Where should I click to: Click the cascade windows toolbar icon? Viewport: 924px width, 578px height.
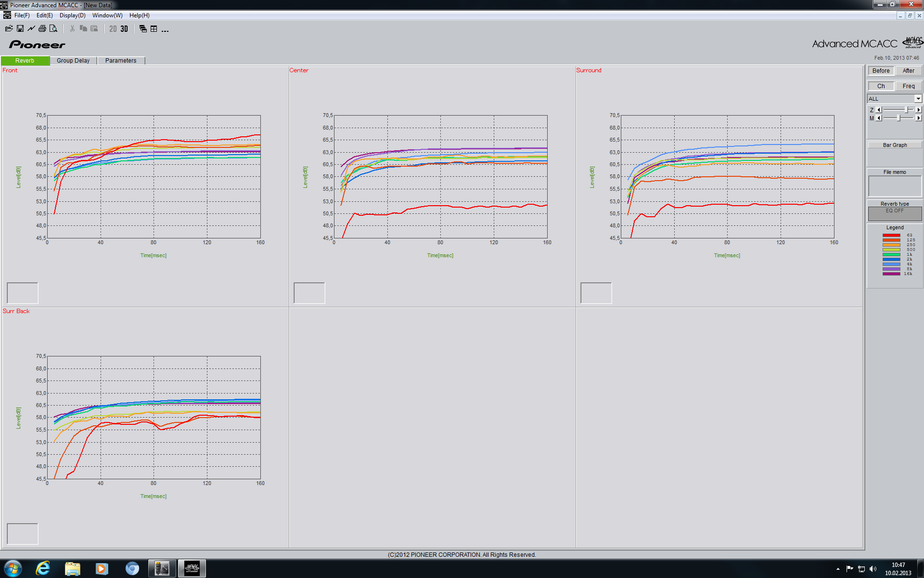[x=143, y=29]
